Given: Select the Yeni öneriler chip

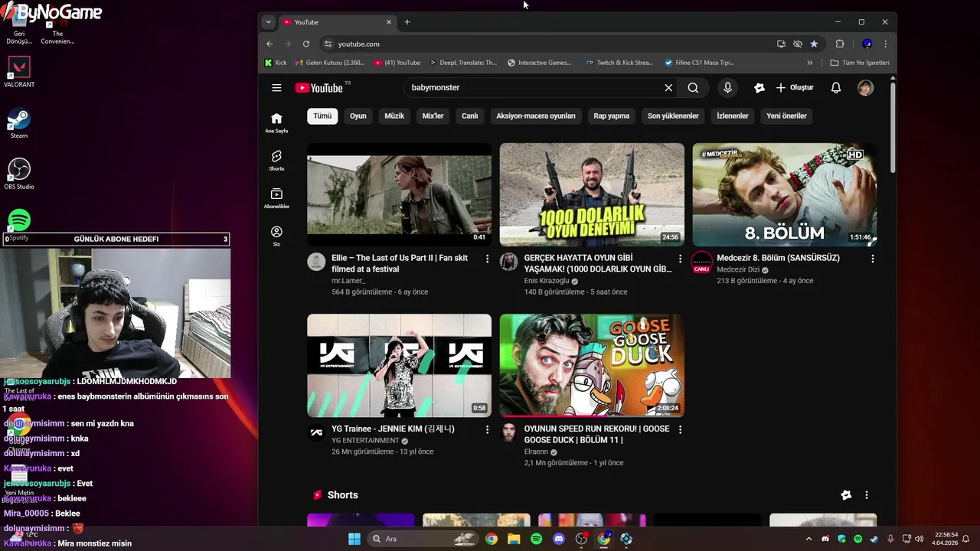Looking at the screenshot, I should (786, 116).
